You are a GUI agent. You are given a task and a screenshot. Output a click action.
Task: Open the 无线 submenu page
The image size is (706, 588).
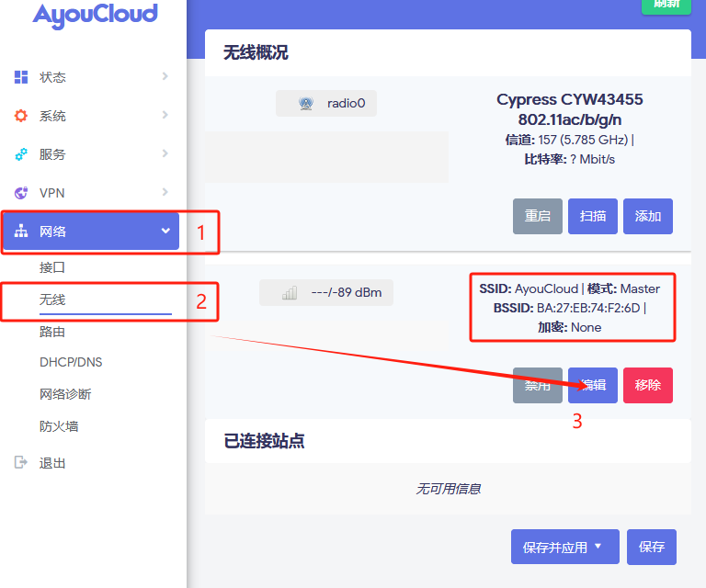52,300
